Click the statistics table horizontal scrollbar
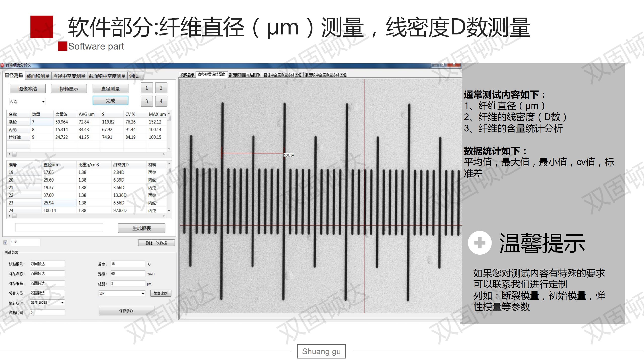The image size is (644, 362). [87, 154]
